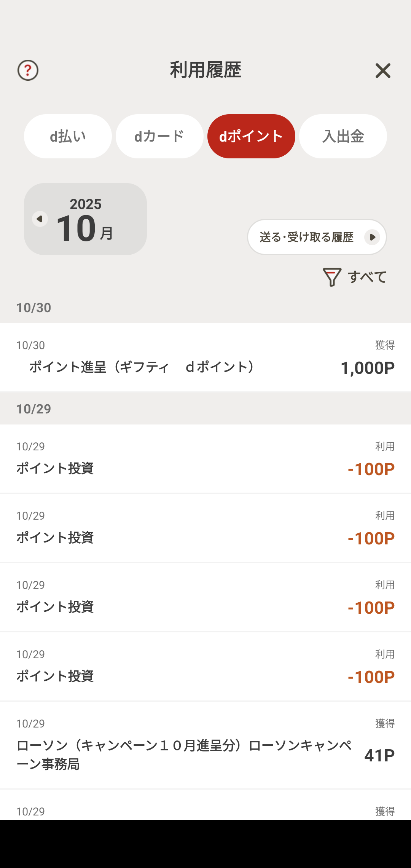Open the third ポイント投資 -100P entry
The height and width of the screenshot is (868, 411).
coord(205,597)
